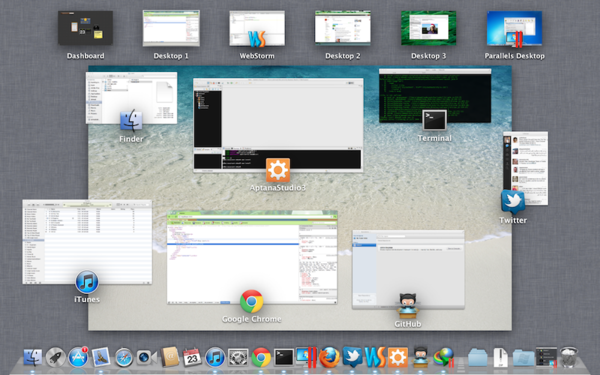Launch Firefox from the Dock
This screenshot has height=375, width=600.
point(329,357)
